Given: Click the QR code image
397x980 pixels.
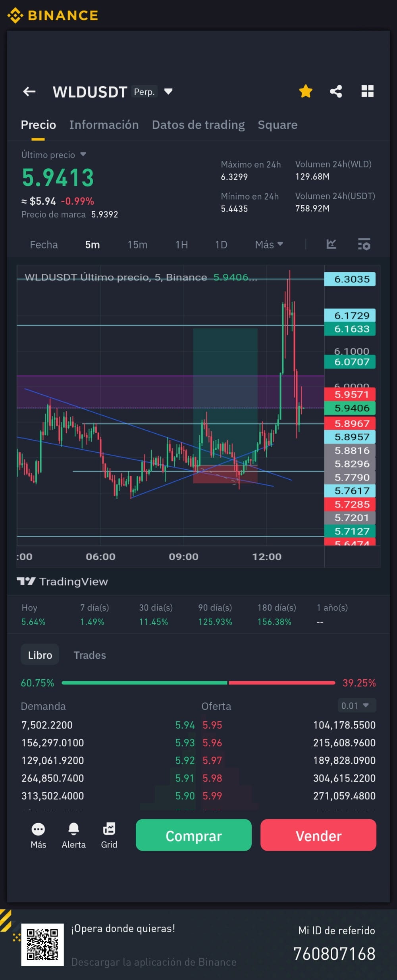Looking at the screenshot, I should 42,945.
